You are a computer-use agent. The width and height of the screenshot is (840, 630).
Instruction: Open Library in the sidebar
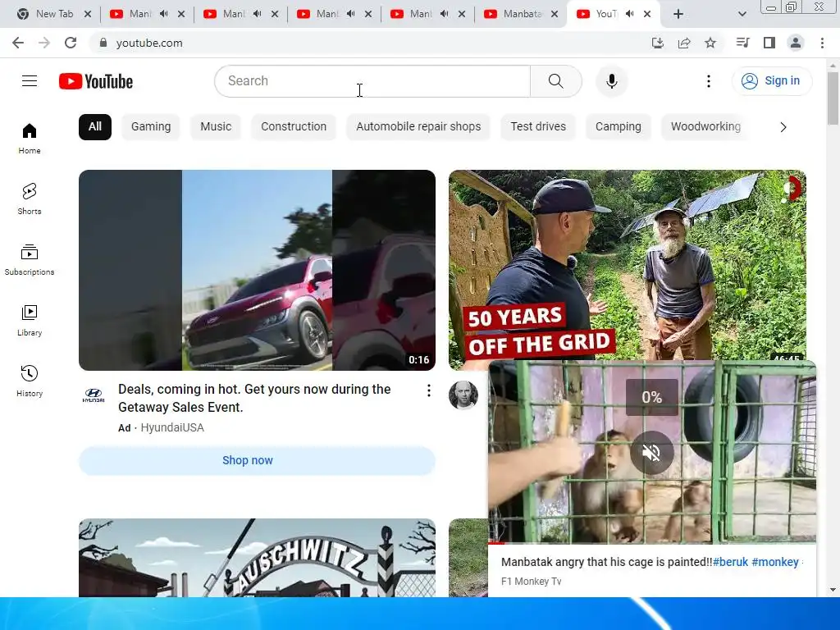pos(30,321)
